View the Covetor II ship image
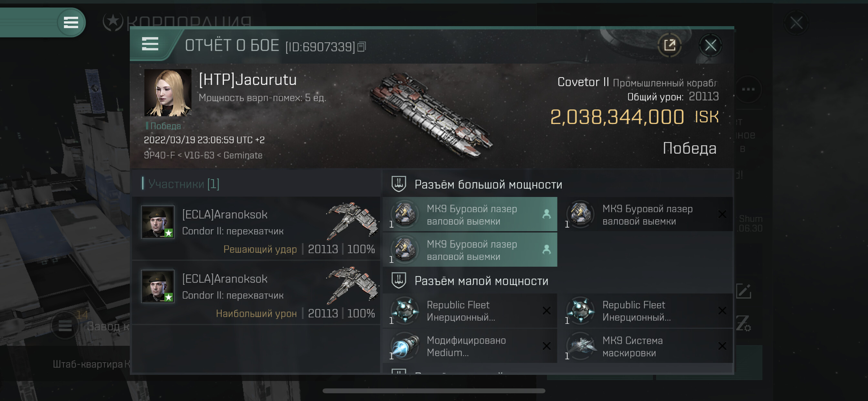Image resolution: width=868 pixels, height=401 pixels. 431,115
